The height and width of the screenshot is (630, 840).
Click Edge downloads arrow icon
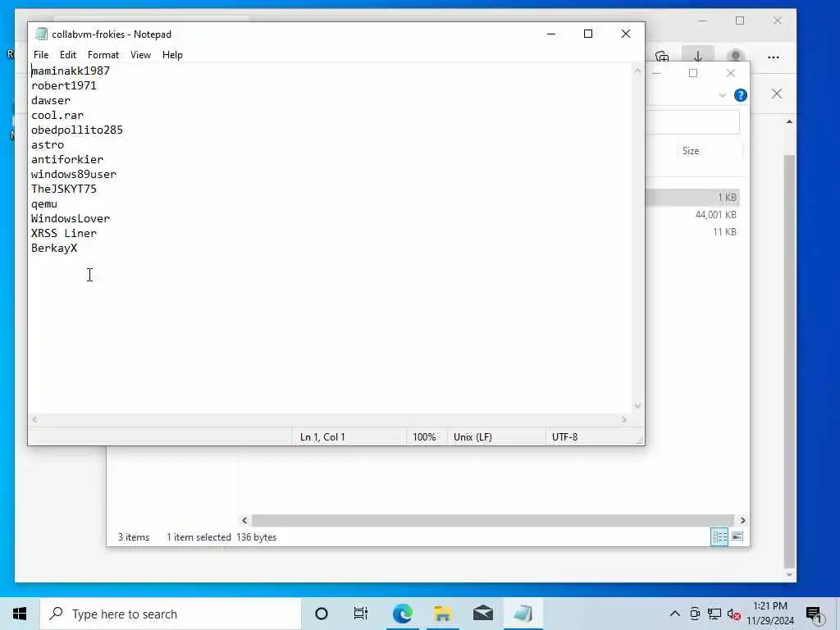coord(697,57)
